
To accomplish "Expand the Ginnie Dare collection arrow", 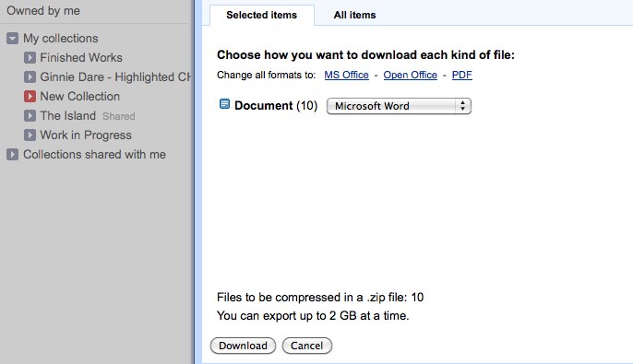I will pos(30,77).
